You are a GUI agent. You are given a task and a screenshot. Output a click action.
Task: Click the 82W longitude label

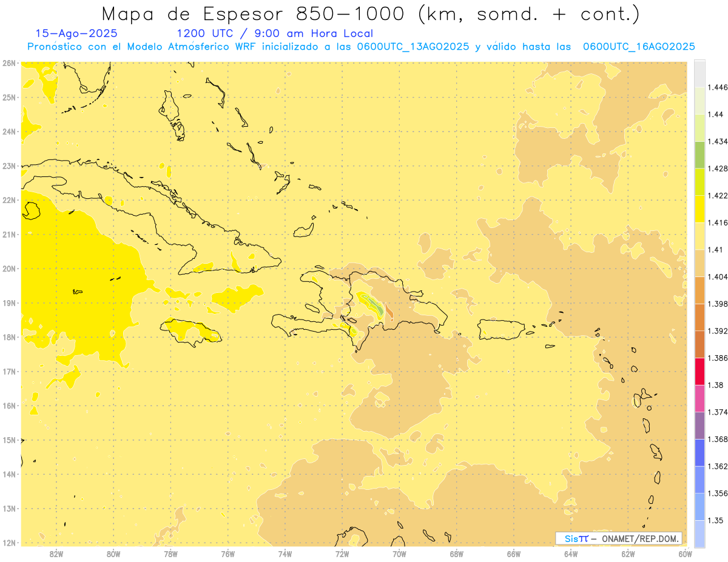[x=56, y=554]
